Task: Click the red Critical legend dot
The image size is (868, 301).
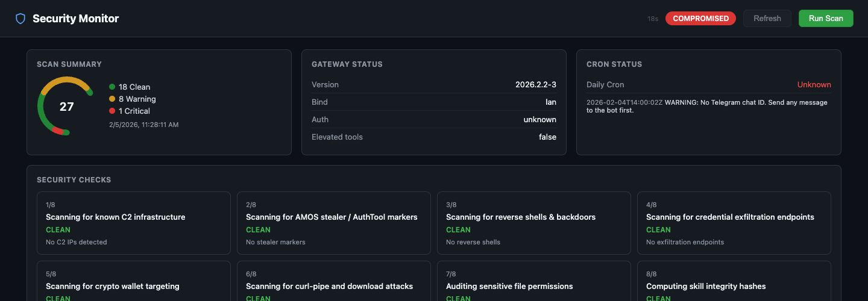Action: [x=112, y=111]
